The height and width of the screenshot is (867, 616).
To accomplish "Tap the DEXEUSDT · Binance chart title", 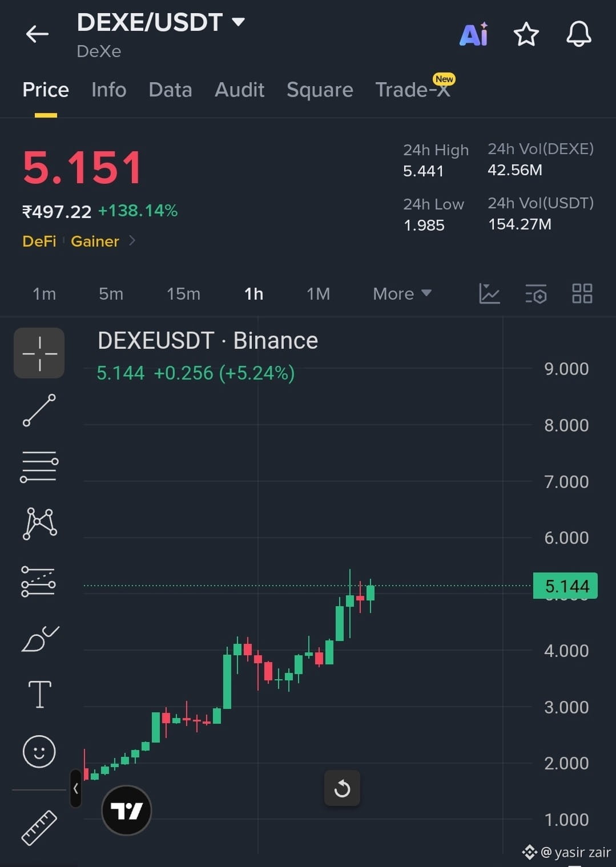I will 208,341.
